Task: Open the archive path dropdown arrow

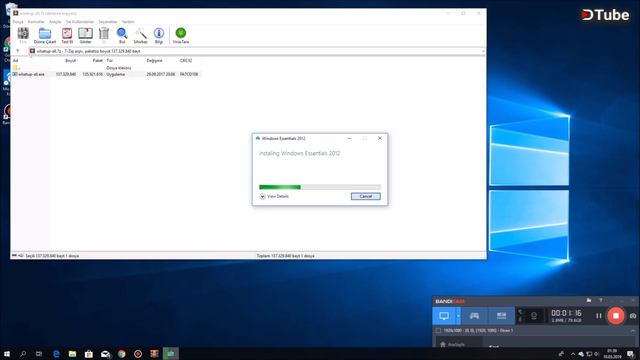Action: [483, 51]
